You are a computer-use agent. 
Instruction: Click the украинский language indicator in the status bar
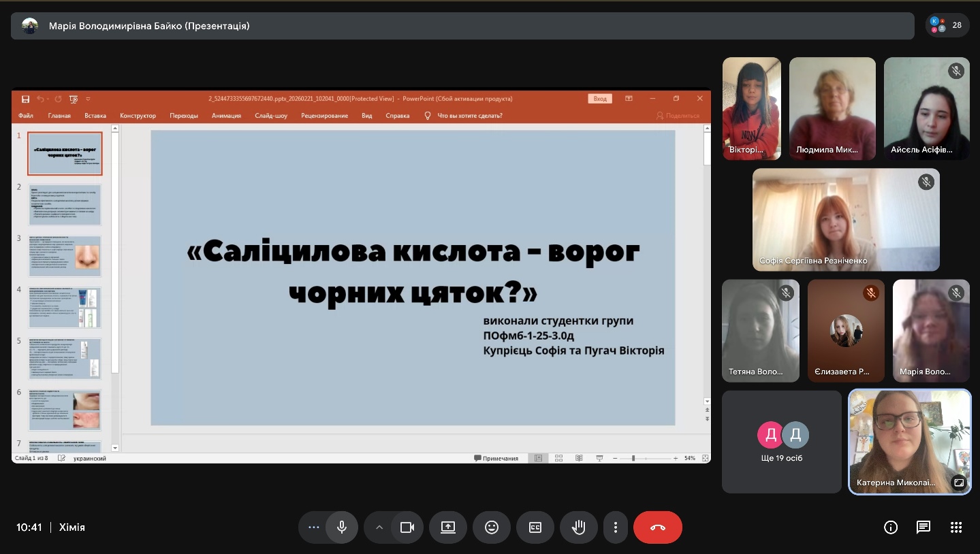pyautogui.click(x=89, y=458)
